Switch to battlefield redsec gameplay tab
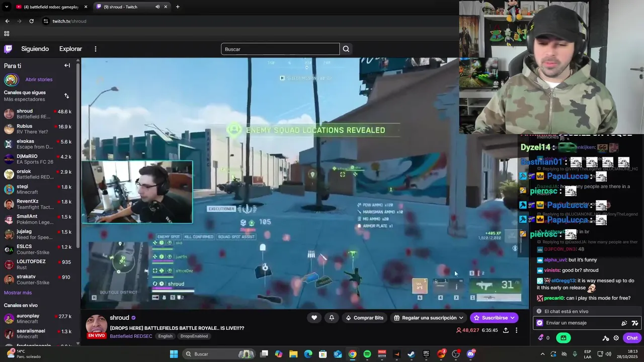Screen dimensions: 644x362 pos(51,7)
